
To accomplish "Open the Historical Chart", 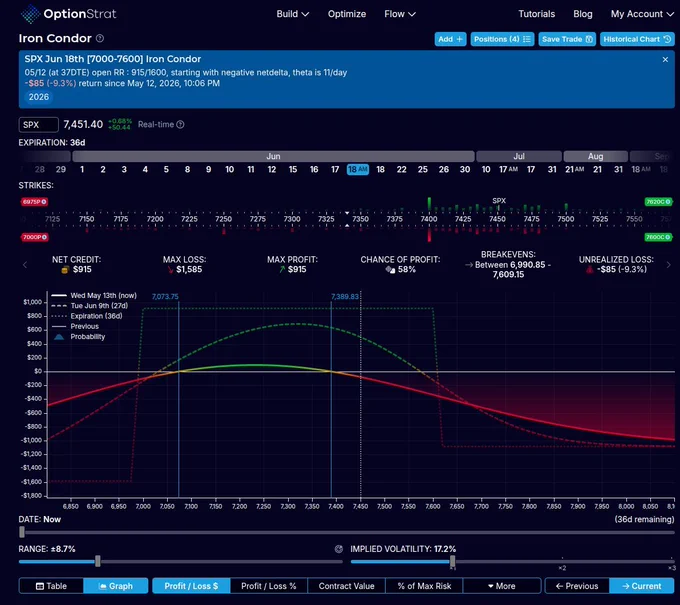I will [637, 39].
